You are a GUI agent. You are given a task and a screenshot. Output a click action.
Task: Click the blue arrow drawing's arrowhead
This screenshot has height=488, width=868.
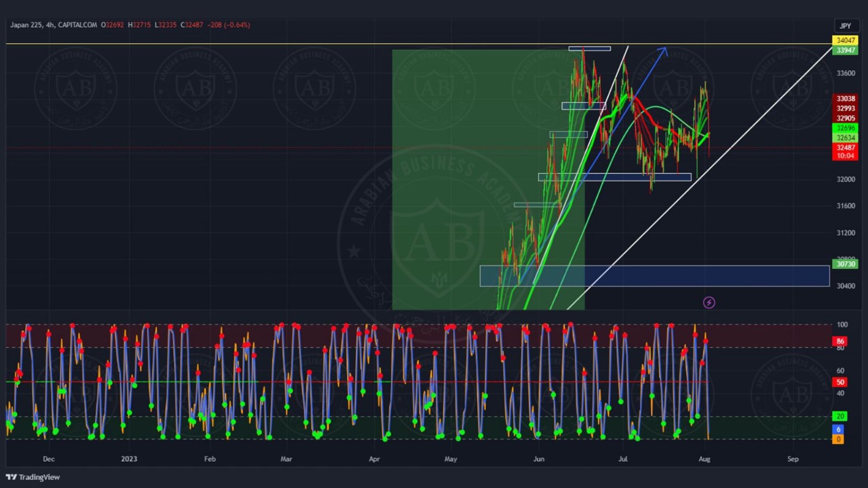[x=664, y=51]
